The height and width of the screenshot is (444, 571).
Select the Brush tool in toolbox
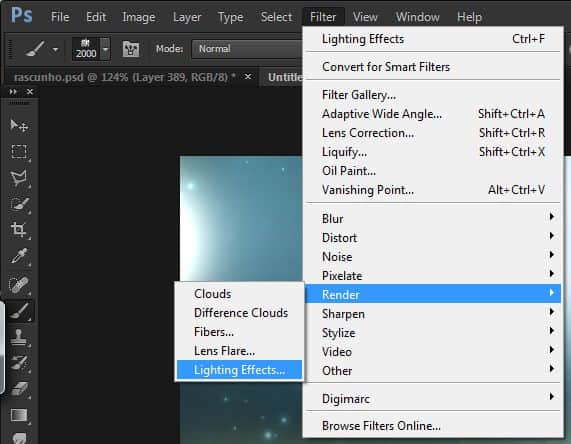19,311
